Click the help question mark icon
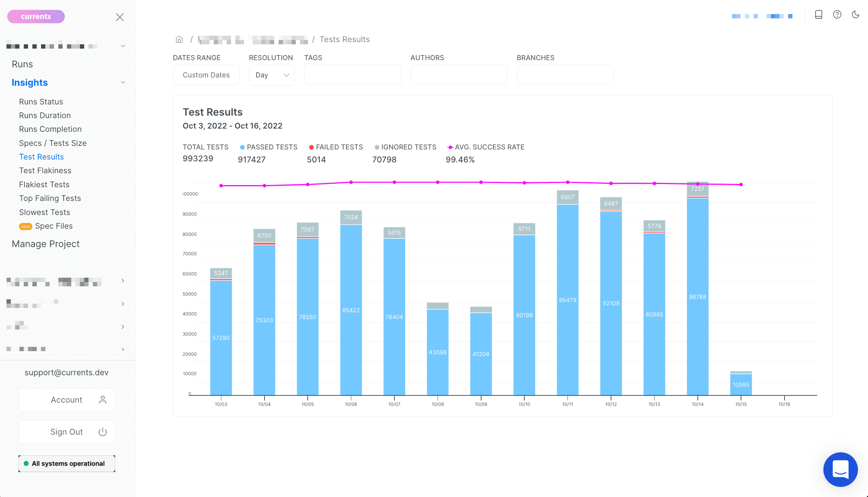Screen dimensions: 868x497 tap(837, 15)
